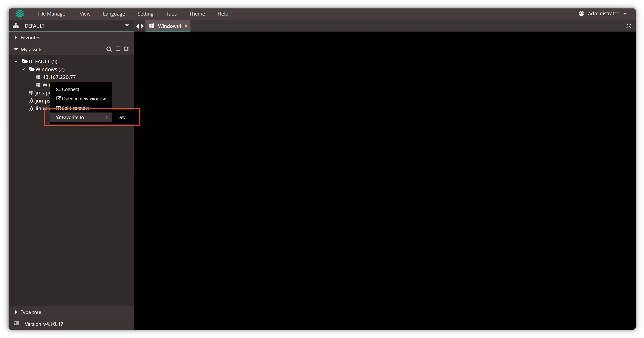
Task: Click the jms-pc database asset icon
Action: [x=31, y=93]
